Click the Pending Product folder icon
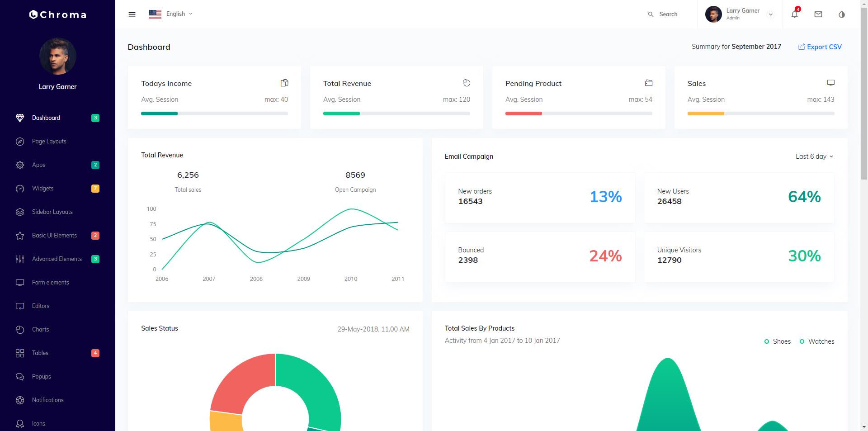Viewport: 868px width, 431px height. (x=649, y=83)
